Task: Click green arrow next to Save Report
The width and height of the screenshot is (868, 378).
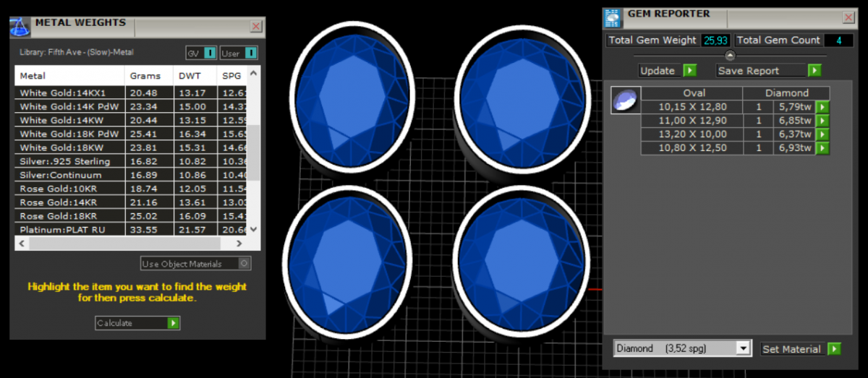Action: coord(814,71)
